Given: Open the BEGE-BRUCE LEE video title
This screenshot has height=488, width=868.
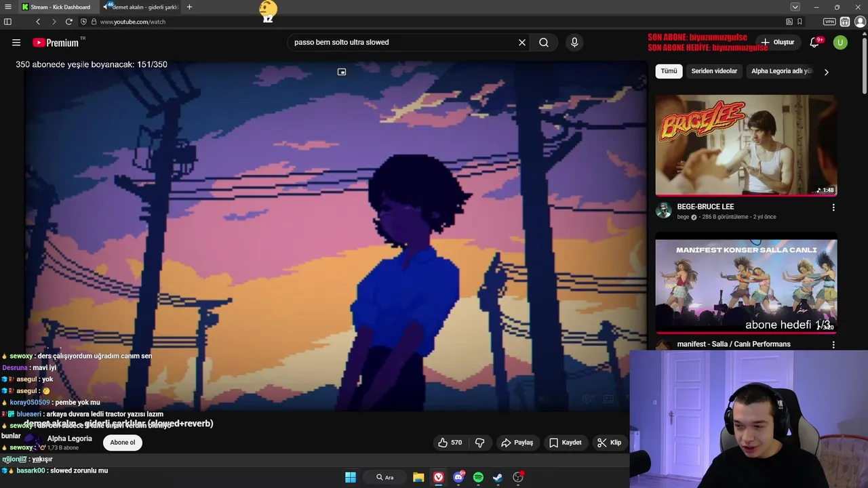Looking at the screenshot, I should [x=705, y=207].
